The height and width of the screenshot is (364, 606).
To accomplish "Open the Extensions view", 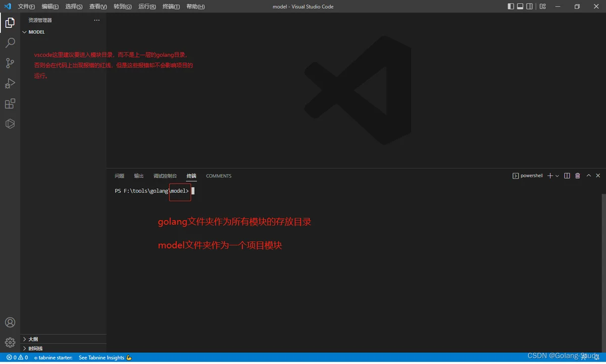I will (x=10, y=103).
